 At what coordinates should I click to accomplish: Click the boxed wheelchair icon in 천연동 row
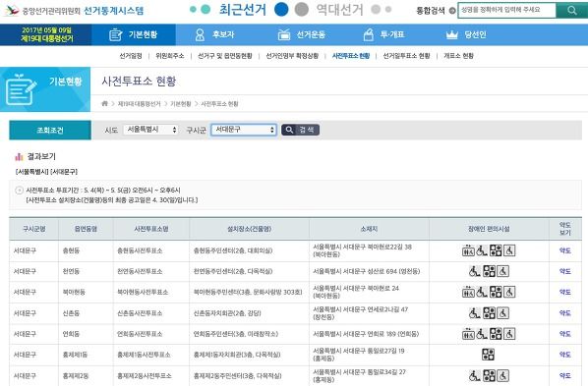click(502, 271)
